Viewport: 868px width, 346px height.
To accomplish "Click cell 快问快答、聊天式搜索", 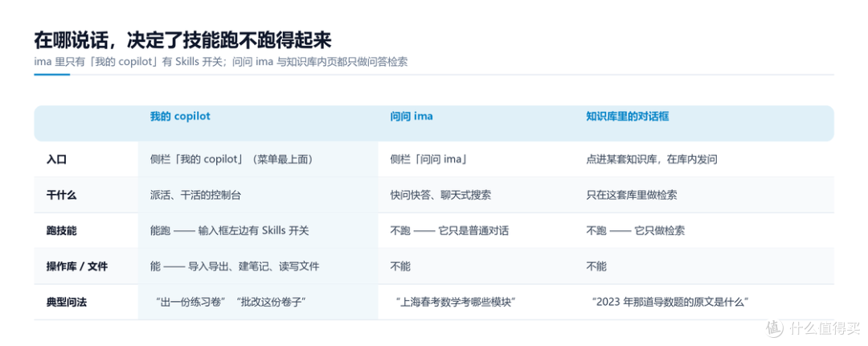I will (x=440, y=196).
